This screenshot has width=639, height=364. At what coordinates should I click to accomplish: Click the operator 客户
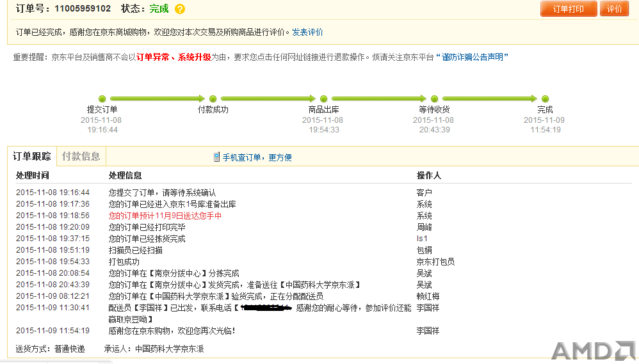coord(425,193)
